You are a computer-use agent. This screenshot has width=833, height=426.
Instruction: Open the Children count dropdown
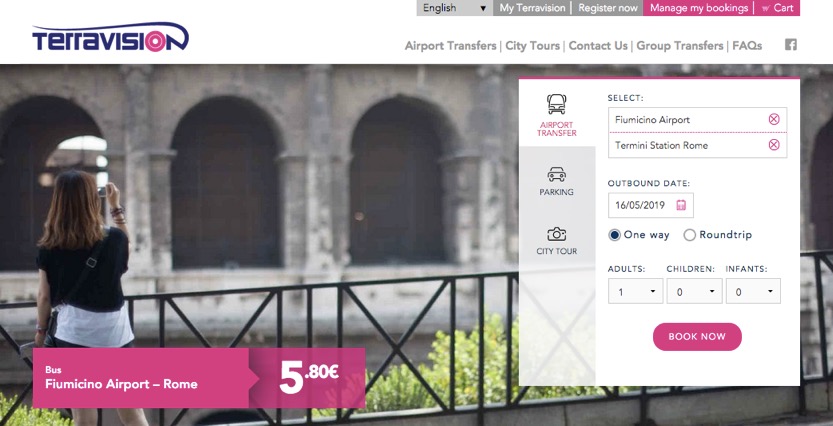point(694,291)
